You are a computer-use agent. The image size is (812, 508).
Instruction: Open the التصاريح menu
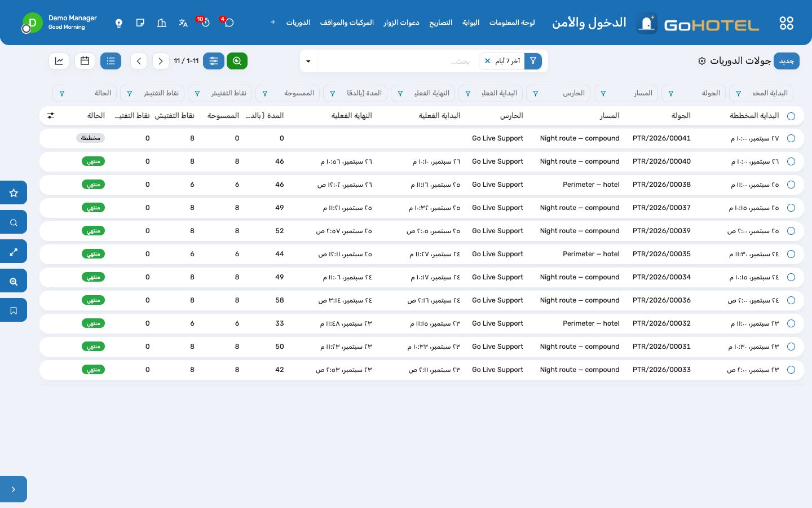441,23
